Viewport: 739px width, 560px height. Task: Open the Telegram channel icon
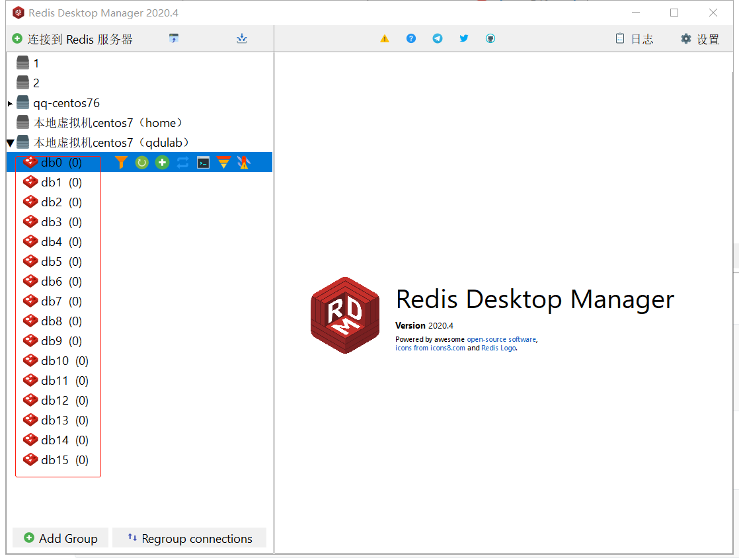pos(438,38)
